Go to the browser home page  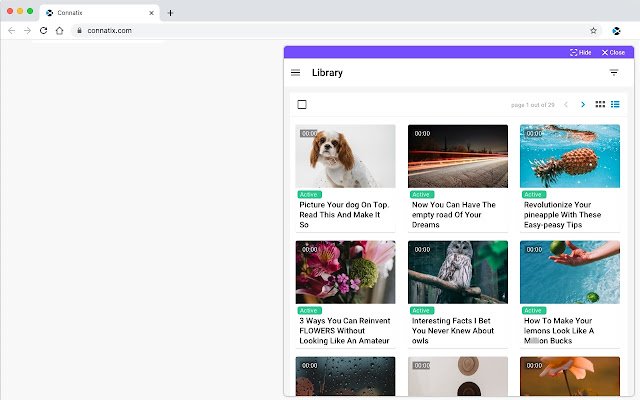click(60, 31)
